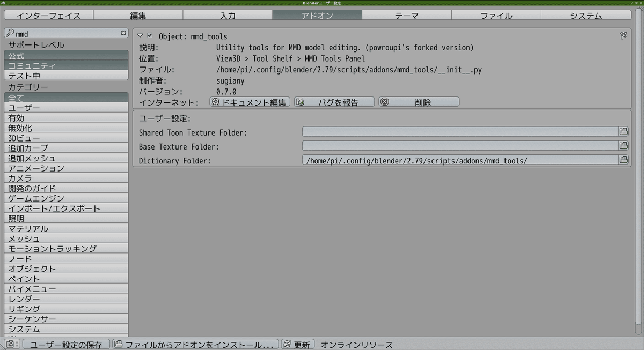Click the addon file path text
Viewport: 644px width, 350px height.
tap(349, 70)
